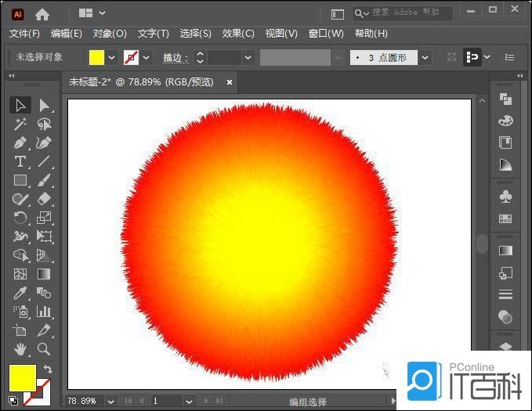
Task: Open the fill color dropdown in control bar
Action: click(111, 58)
